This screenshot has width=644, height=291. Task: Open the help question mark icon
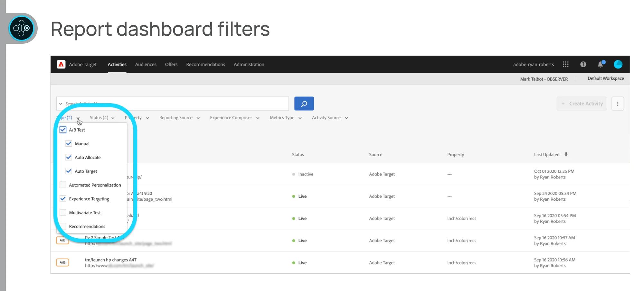tap(583, 64)
